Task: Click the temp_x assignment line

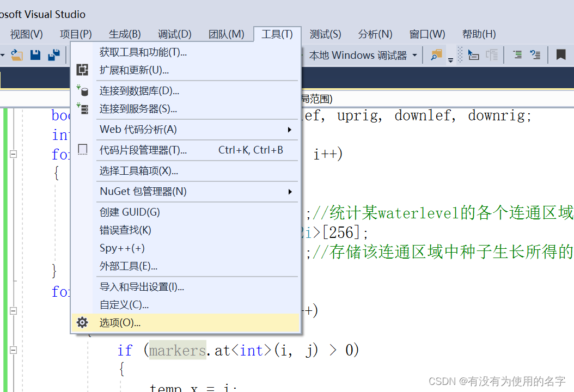Action: point(193,387)
